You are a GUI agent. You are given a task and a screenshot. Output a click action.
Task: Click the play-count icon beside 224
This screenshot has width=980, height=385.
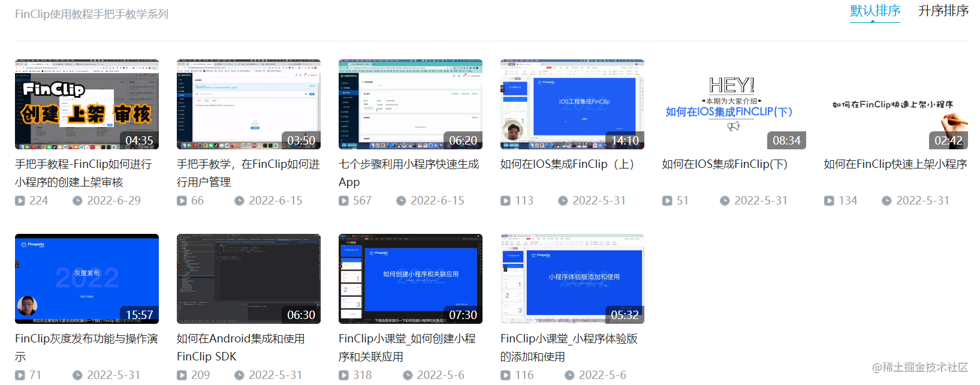click(x=20, y=201)
